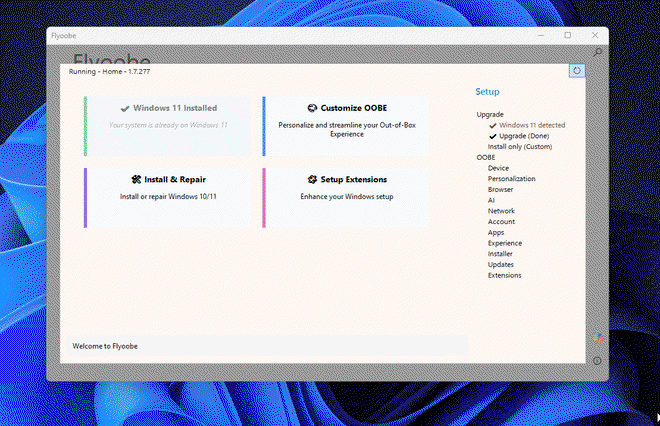660x426 pixels.
Task: Maximize the Flyoobe window
Action: tap(567, 35)
